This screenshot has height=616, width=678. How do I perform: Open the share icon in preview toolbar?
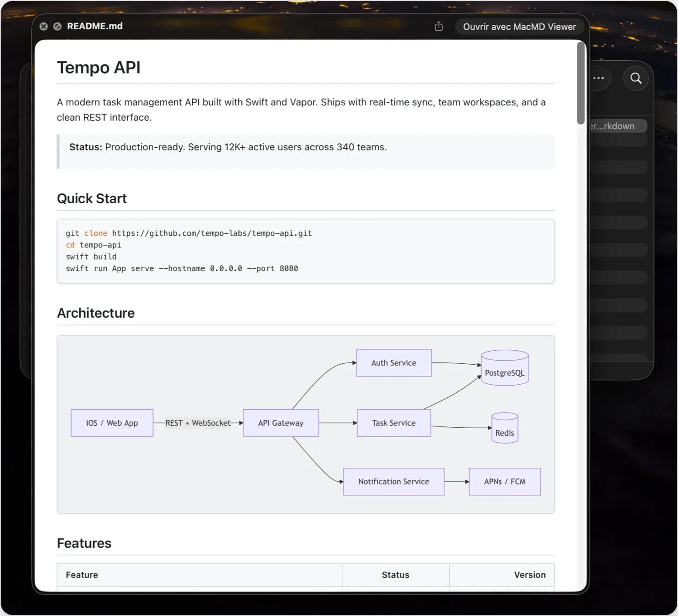(x=439, y=27)
